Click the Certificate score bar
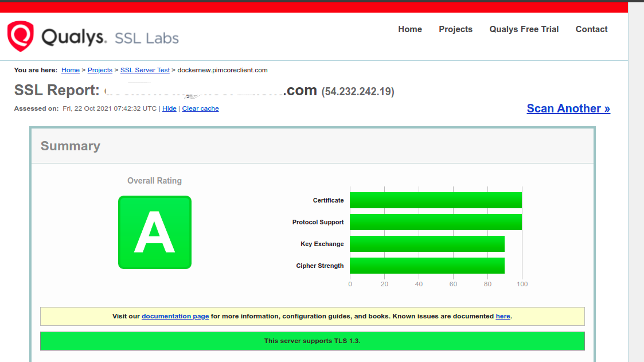This screenshot has height=362, width=644. (436, 200)
